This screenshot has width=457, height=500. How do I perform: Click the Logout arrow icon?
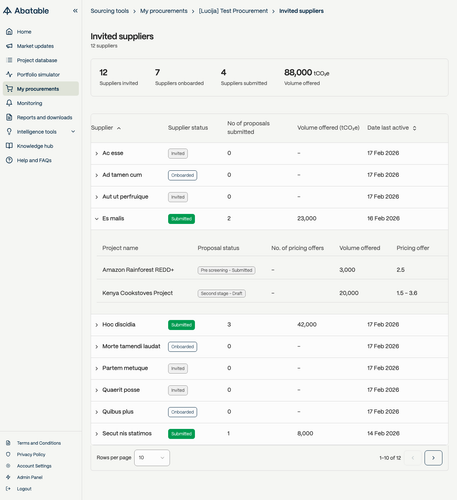[x=8, y=489]
